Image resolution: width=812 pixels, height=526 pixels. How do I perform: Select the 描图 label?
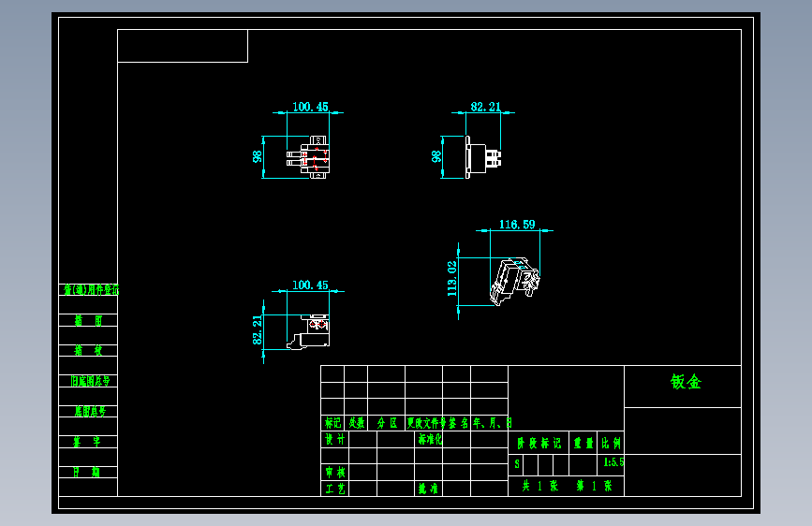click(88, 320)
